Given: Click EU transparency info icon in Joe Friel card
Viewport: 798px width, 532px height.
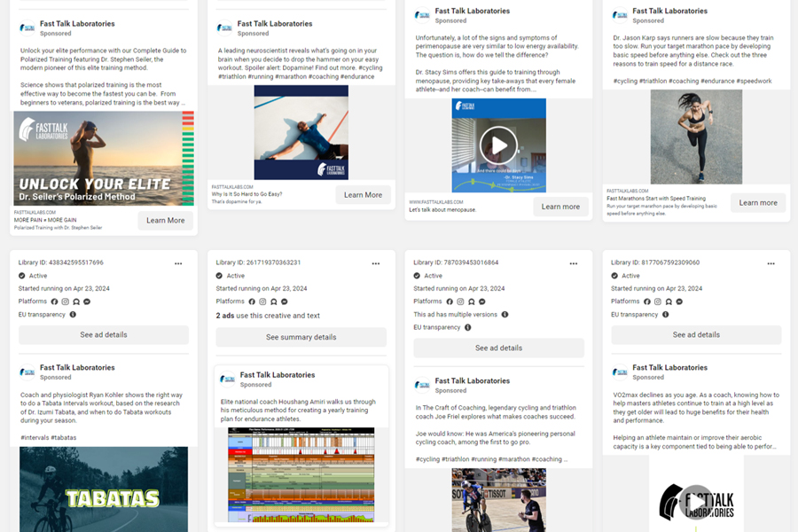Looking at the screenshot, I should pyautogui.click(x=467, y=327).
